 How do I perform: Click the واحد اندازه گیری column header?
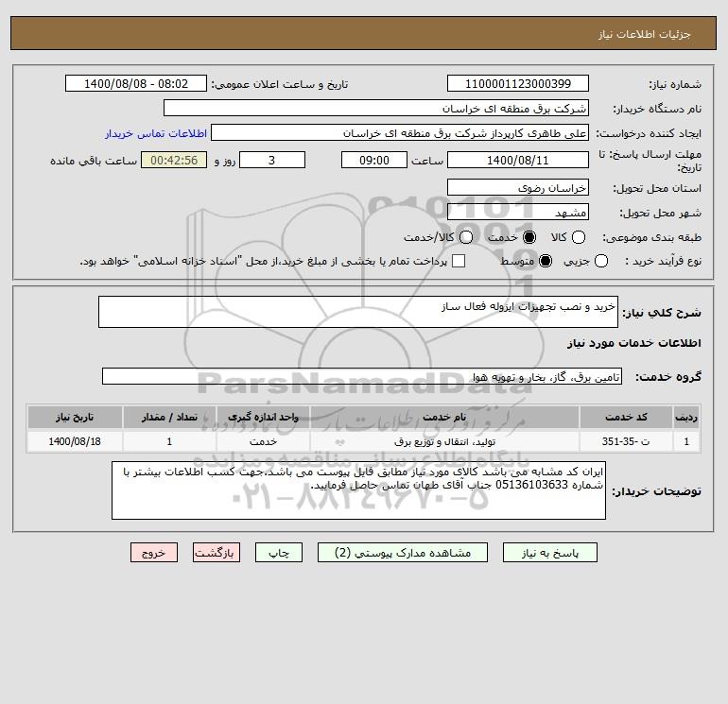pos(263,417)
